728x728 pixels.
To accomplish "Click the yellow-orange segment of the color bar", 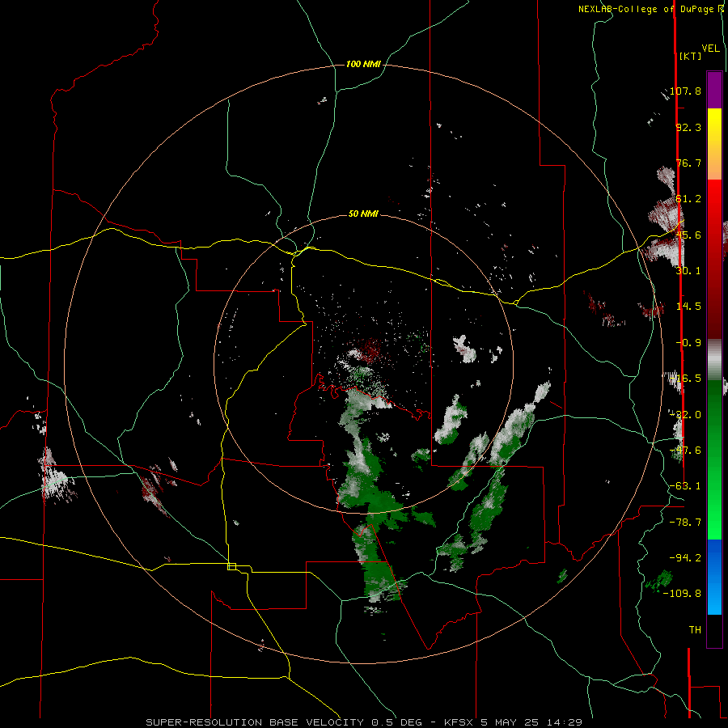I will point(714,144).
